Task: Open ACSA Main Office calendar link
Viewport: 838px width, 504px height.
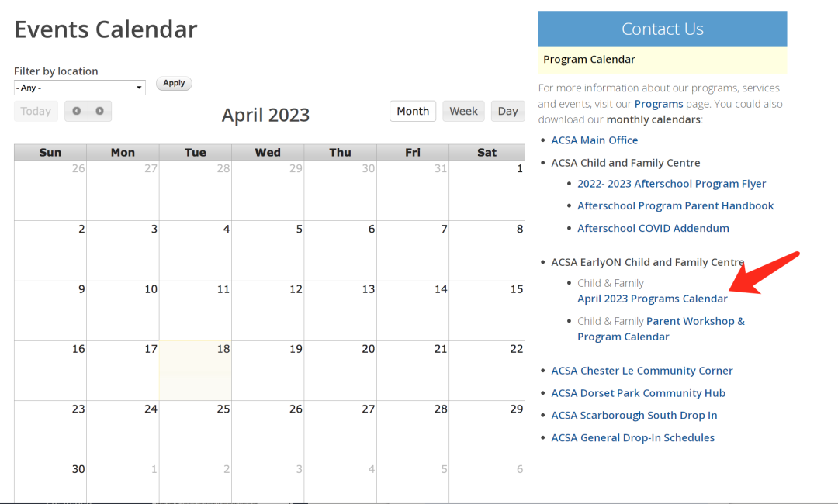Action: pos(594,140)
